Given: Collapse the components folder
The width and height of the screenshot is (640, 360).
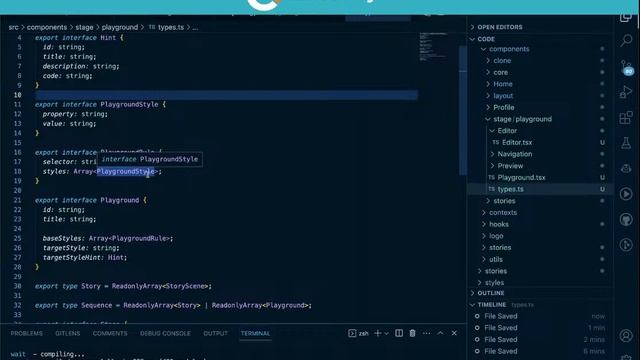Looking at the screenshot, I should (509, 49).
